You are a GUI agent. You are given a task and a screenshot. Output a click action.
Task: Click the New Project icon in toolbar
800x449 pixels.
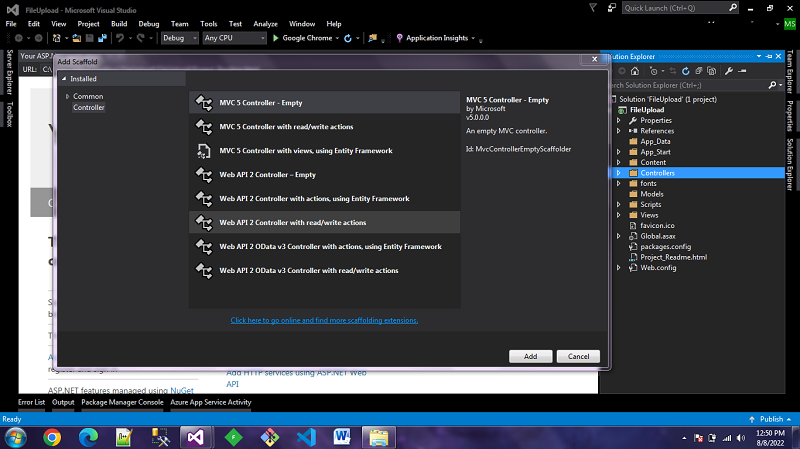tap(57, 38)
